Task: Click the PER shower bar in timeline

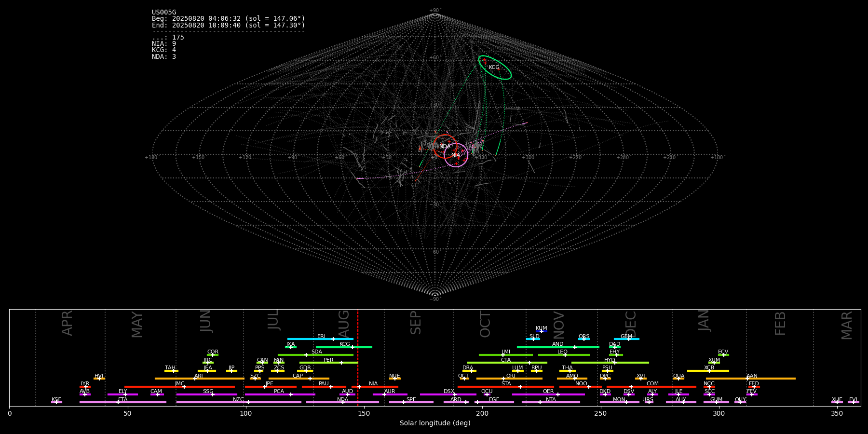Action: (328, 363)
